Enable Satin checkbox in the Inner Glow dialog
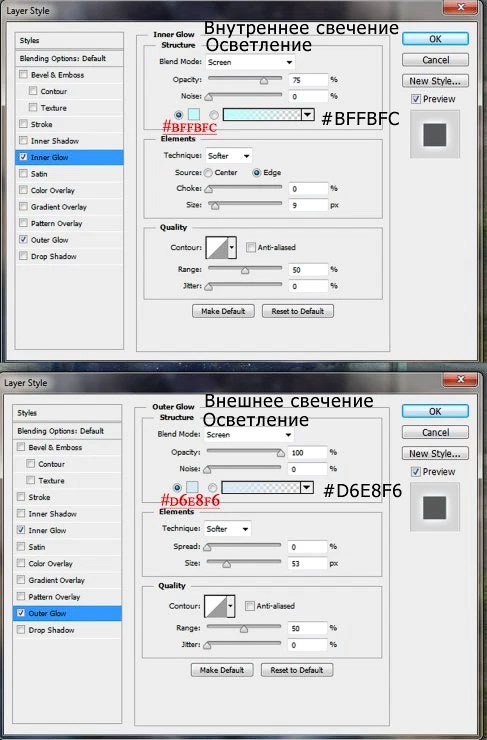487x740 pixels. [23, 174]
